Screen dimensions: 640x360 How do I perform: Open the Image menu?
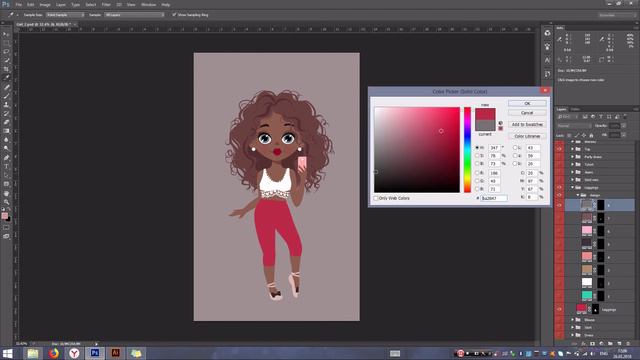click(x=45, y=4)
